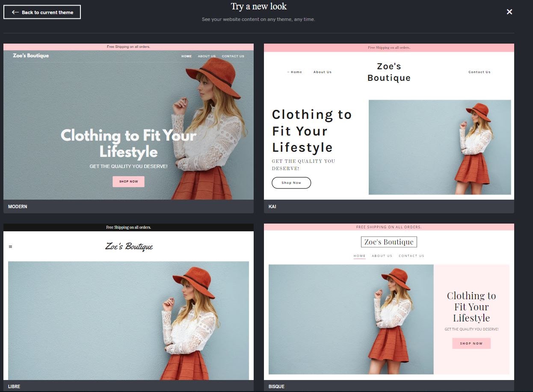
Task: Click Zoe's Boutique script logo in Libre preview
Action: click(129, 247)
